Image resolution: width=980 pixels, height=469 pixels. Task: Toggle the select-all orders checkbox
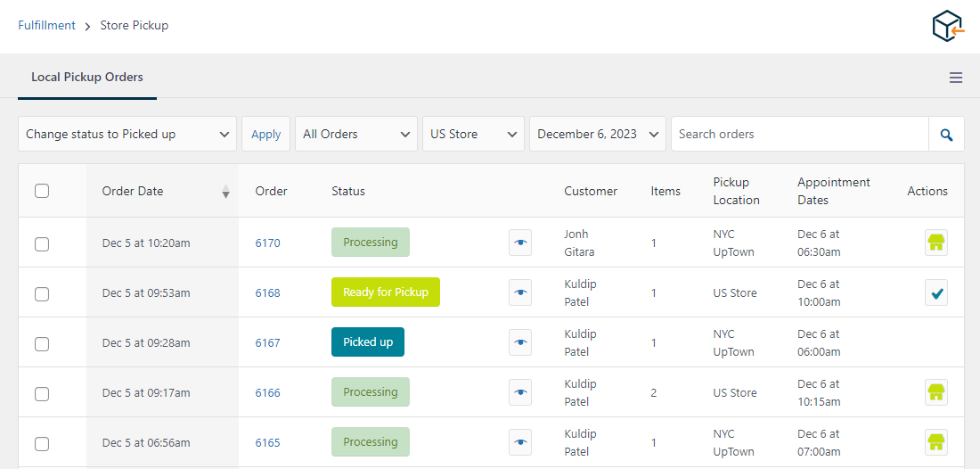click(42, 191)
